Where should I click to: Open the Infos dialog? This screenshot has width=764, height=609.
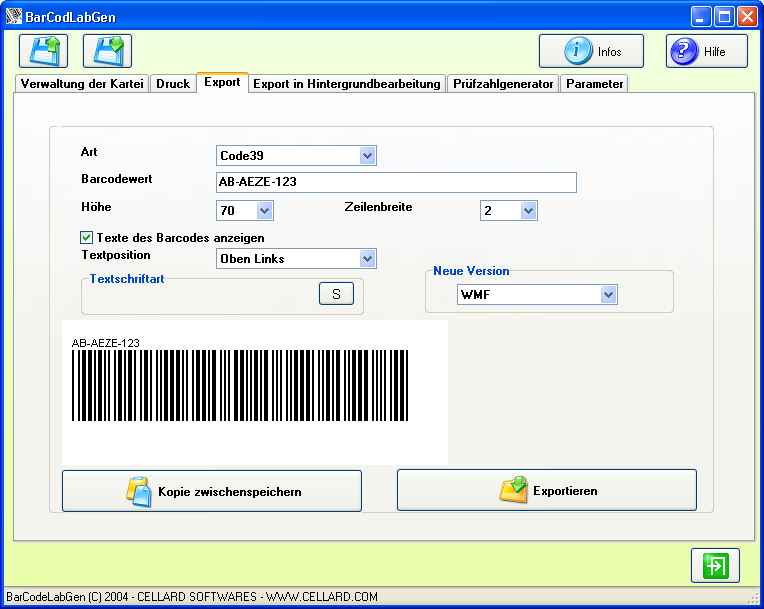[x=591, y=51]
